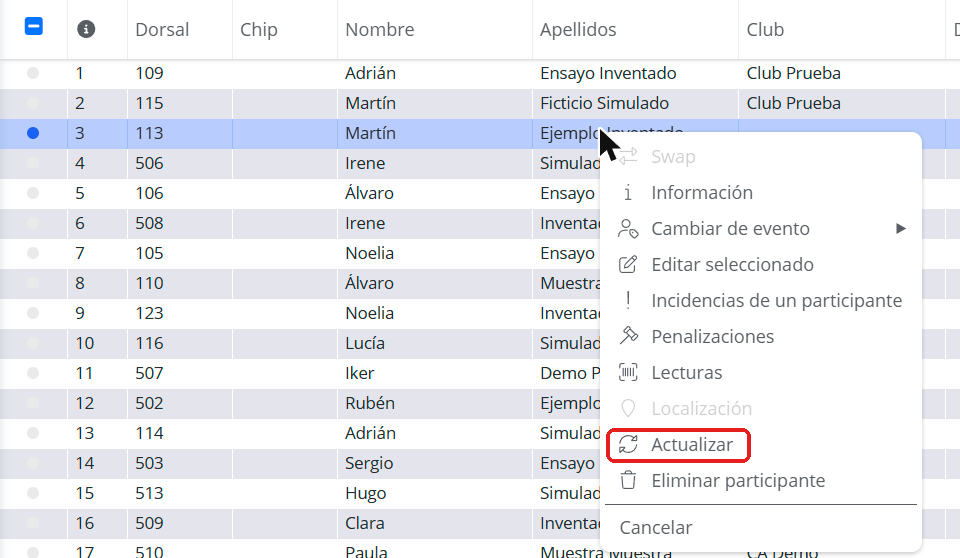Click the name Noelia in row 7
Image resolution: width=960 pixels, height=558 pixels.
(x=369, y=253)
